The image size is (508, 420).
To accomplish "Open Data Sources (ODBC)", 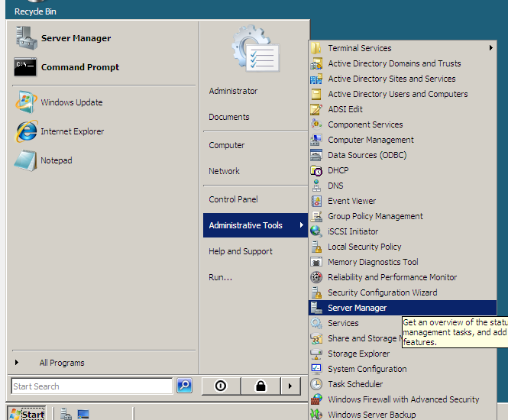I will 403,155.
